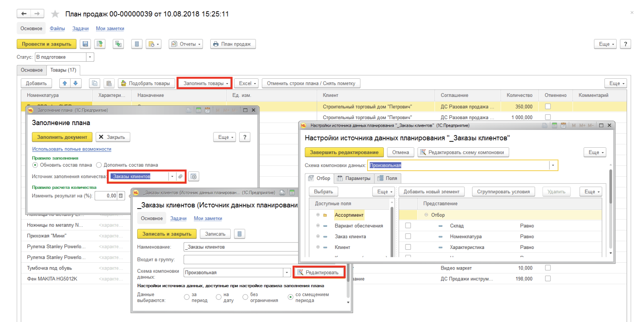644x322 pixels.
Task: Open the Статус dropdown list
Action: click(90, 57)
